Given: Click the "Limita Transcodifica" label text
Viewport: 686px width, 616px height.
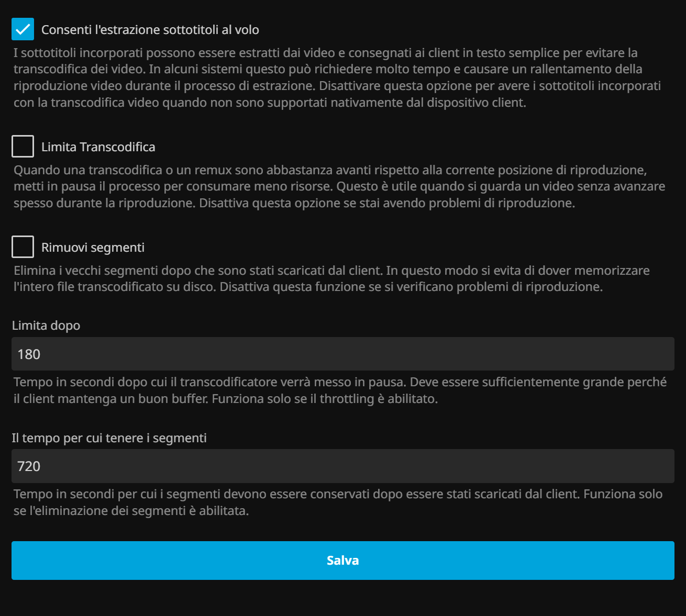Looking at the screenshot, I should (x=98, y=147).
